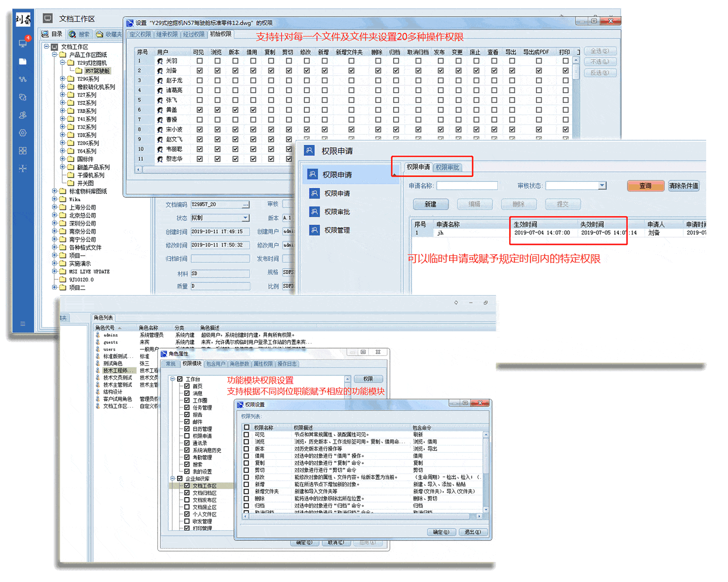
Task: Open the users icon in the blue sidebar
Action: (23, 115)
